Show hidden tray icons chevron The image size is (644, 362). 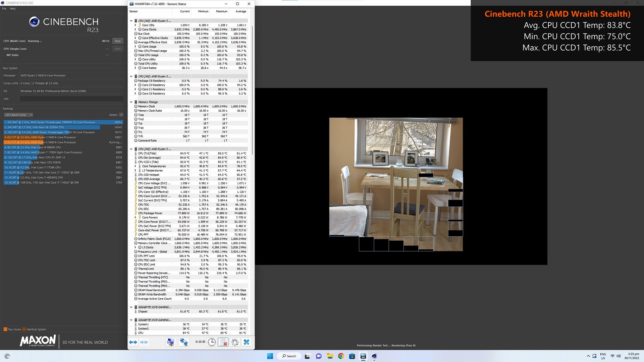click(x=588, y=356)
